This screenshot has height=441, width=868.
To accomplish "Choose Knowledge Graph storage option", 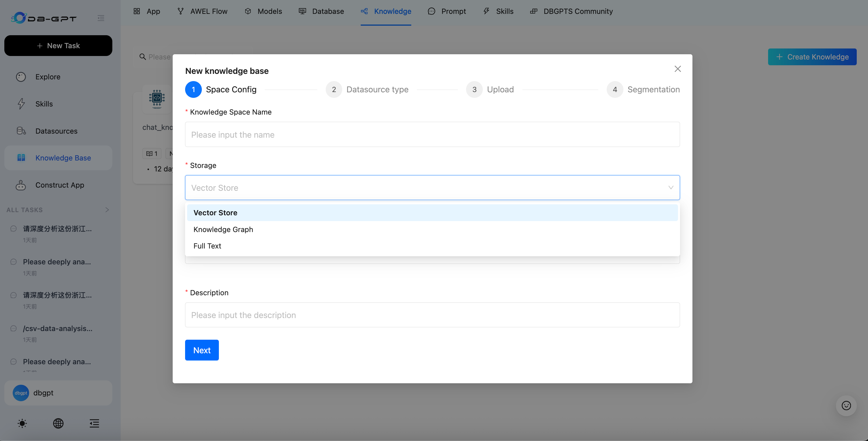I will click(x=223, y=229).
